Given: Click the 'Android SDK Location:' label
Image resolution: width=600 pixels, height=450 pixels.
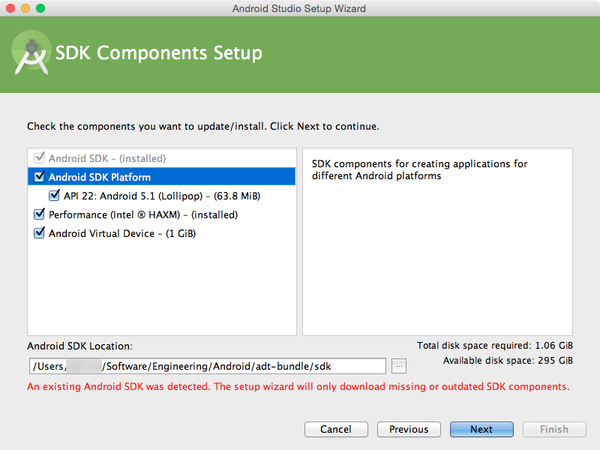Looking at the screenshot, I should tap(80, 346).
